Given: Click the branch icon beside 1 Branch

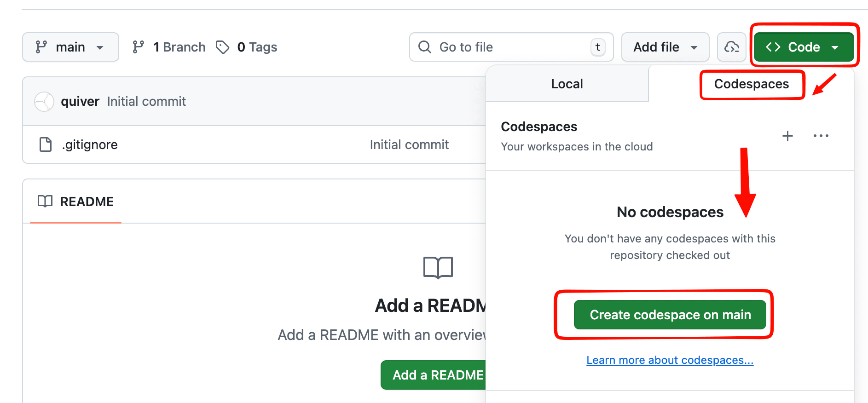Looking at the screenshot, I should [x=138, y=47].
